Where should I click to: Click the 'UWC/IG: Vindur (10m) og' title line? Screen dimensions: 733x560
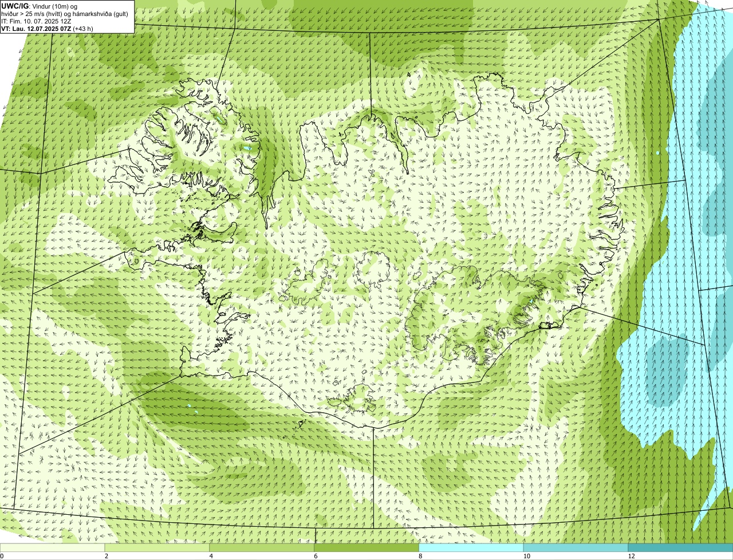click(x=39, y=6)
